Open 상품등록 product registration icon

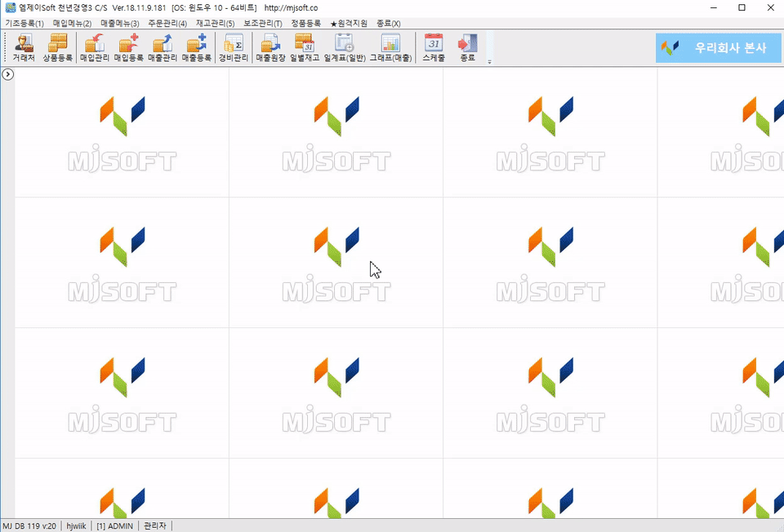[x=57, y=48]
